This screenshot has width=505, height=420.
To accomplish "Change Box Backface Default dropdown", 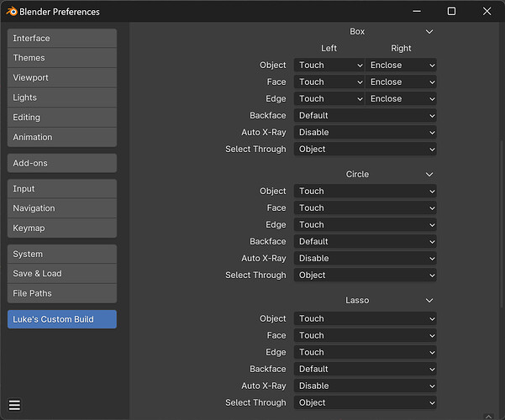I will click(366, 115).
